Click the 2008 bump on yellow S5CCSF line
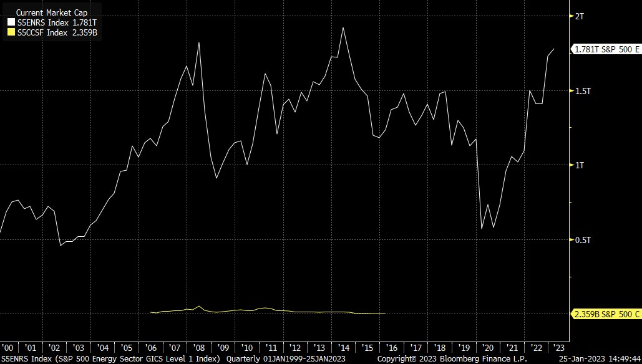This screenshot has height=364, width=642. coord(199,306)
